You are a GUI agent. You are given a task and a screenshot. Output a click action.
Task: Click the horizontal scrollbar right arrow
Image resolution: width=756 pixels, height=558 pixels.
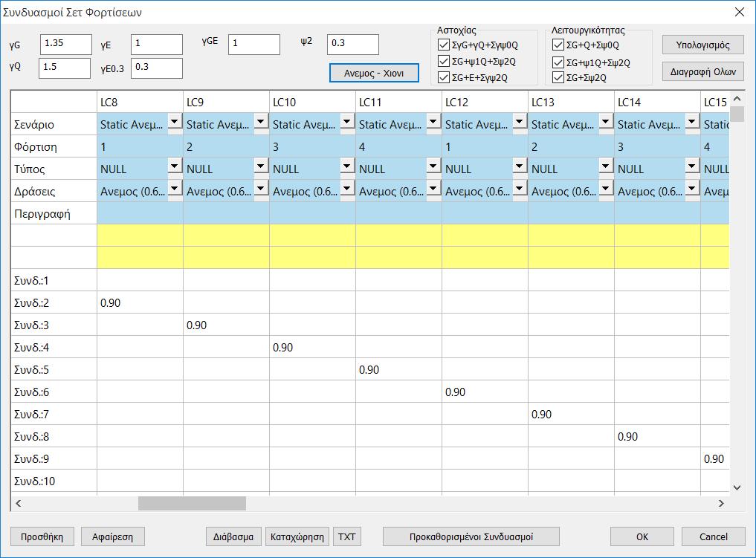[x=721, y=503]
